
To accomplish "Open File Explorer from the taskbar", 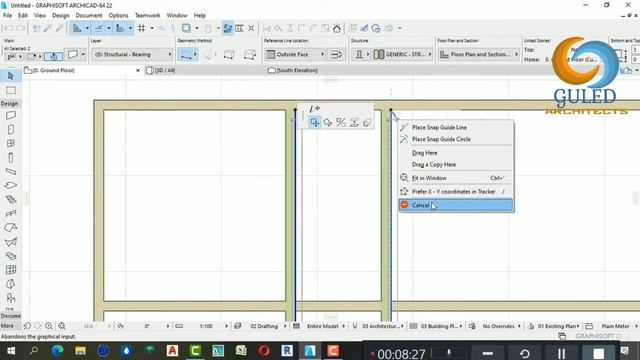I will pos(80,351).
